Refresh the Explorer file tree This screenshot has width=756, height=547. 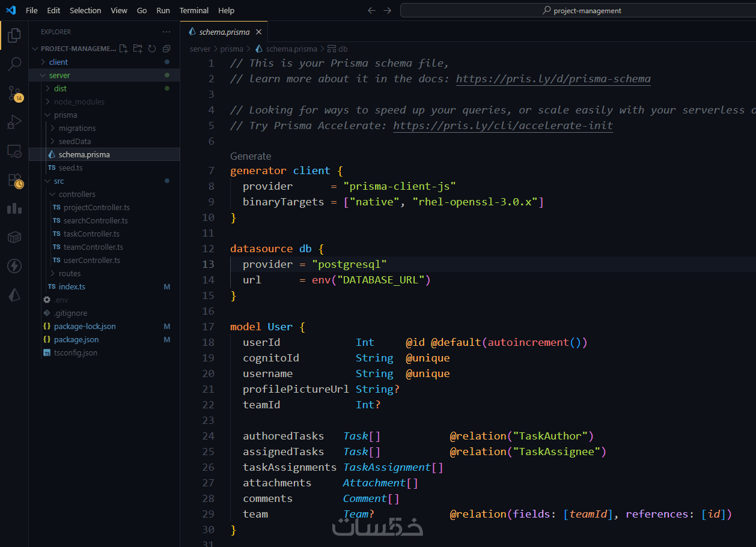click(x=152, y=49)
